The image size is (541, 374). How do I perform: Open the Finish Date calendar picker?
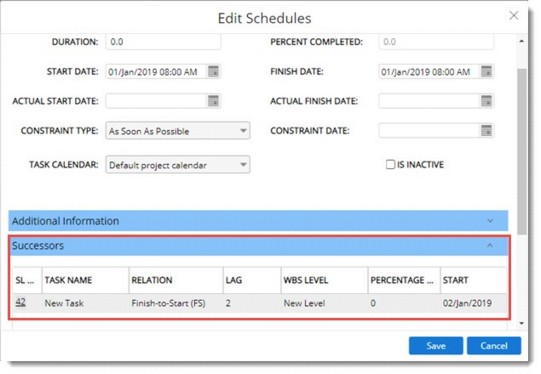click(x=486, y=71)
